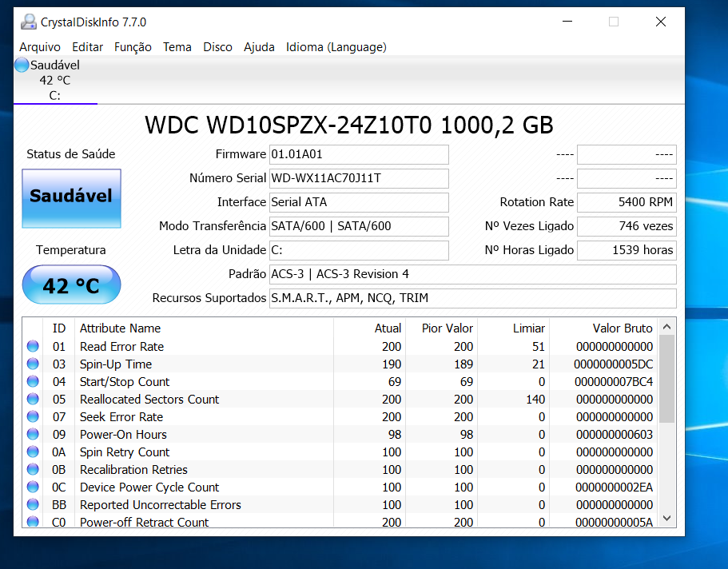Screen dimensions: 728x569
Task: Click the blue health orb beside Saudável disk tab
Action: pos(22,65)
